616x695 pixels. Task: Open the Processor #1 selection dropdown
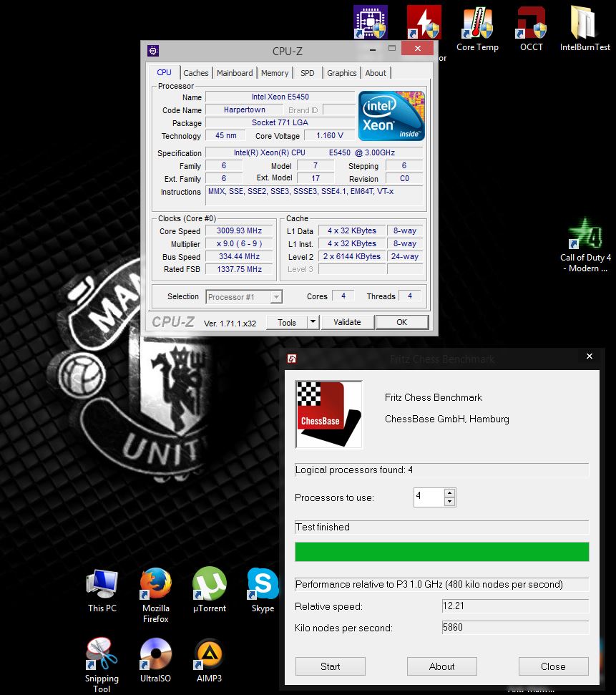click(244, 296)
